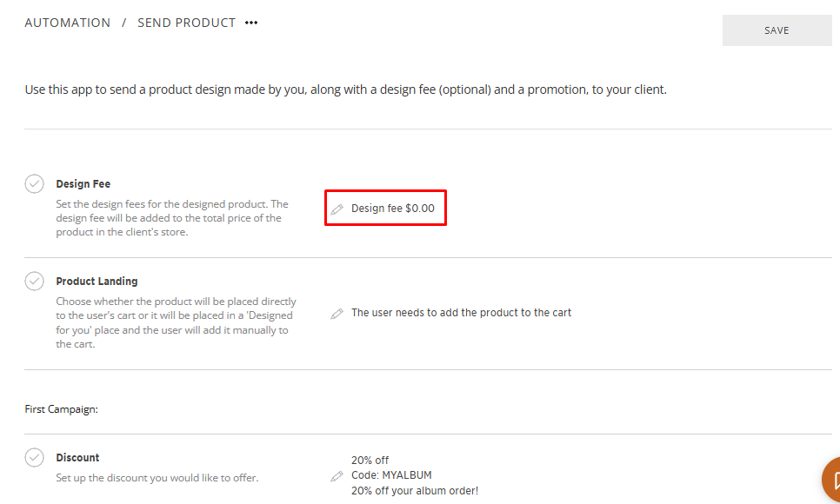
Task: Click the Design Fee section heading
Action: click(83, 184)
